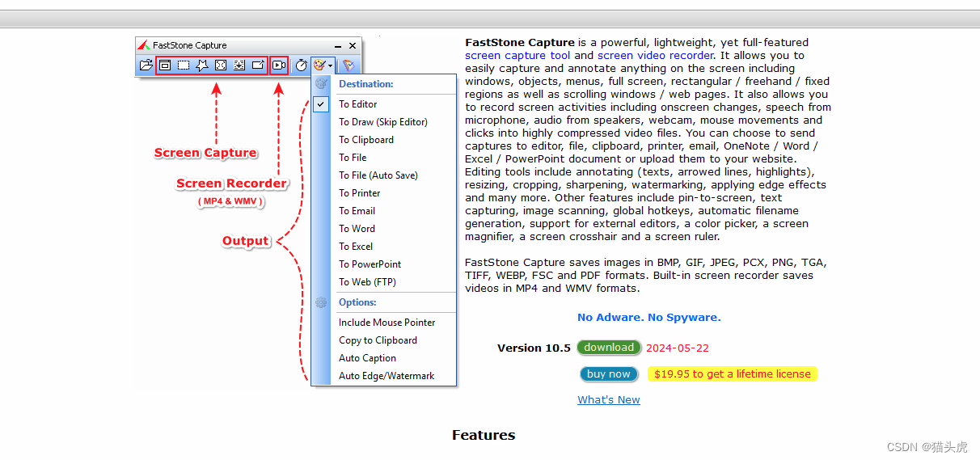This screenshot has width=980, height=460.
Task: Click the '2024-05-22' release date
Action: point(678,348)
